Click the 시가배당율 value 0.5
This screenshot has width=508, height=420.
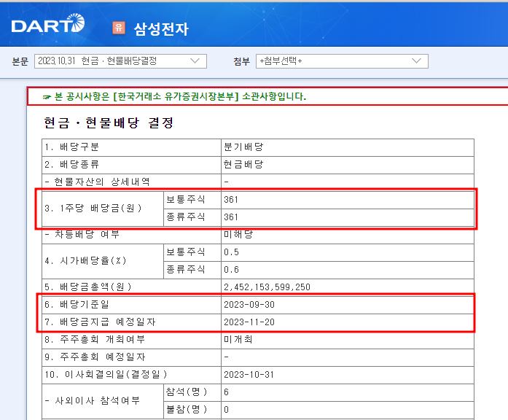coord(231,252)
